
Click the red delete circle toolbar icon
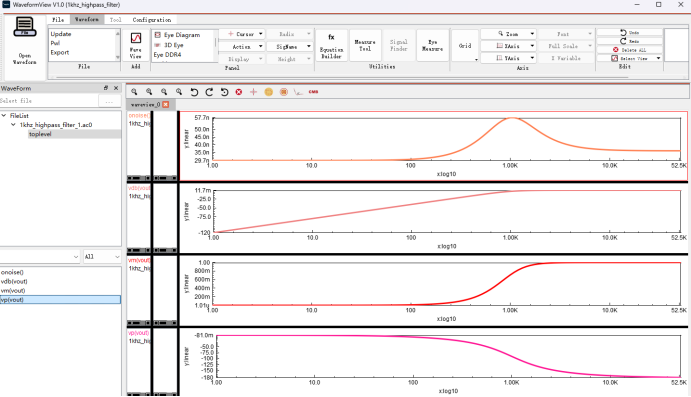coord(238,92)
